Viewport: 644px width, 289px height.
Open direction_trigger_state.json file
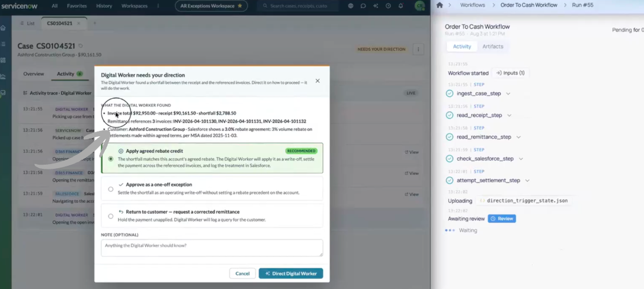[524, 201]
